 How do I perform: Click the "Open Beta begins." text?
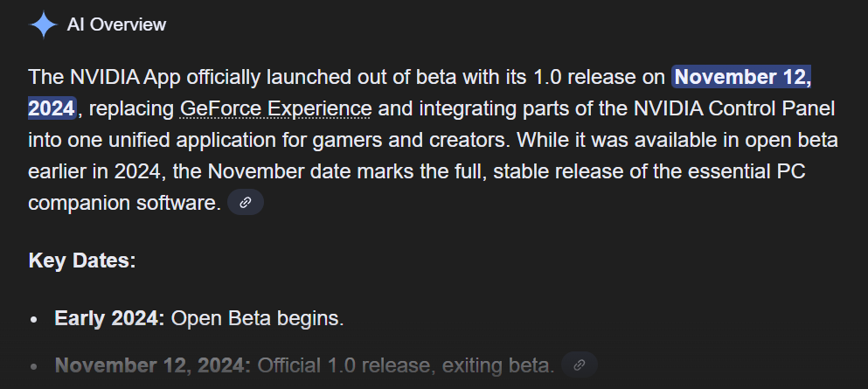point(258,318)
